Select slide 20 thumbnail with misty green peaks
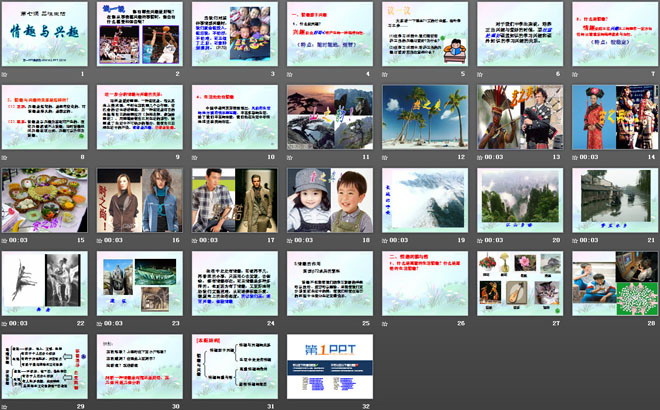This screenshot has width=660, height=410. coord(520,200)
